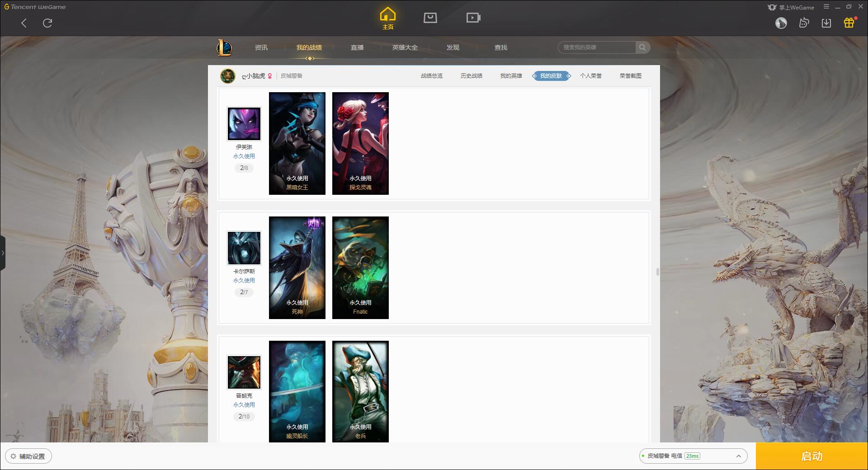Go back with the back arrow

[24, 23]
